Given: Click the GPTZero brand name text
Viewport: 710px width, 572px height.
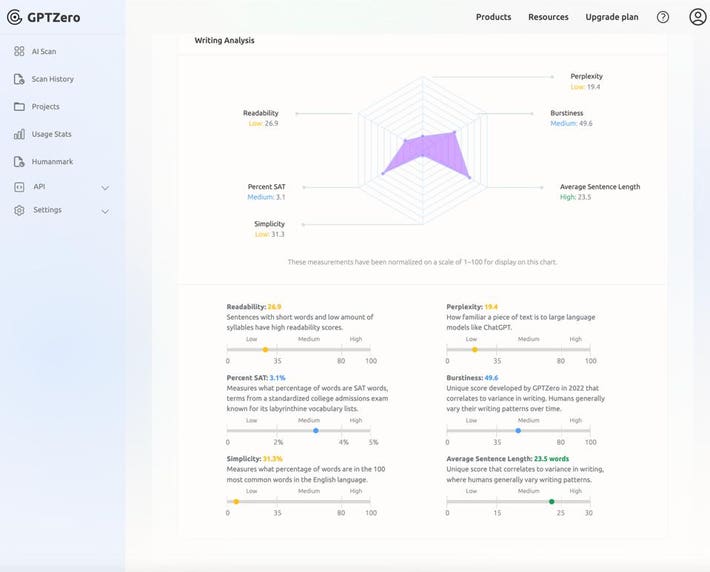Looking at the screenshot, I should coord(54,17).
